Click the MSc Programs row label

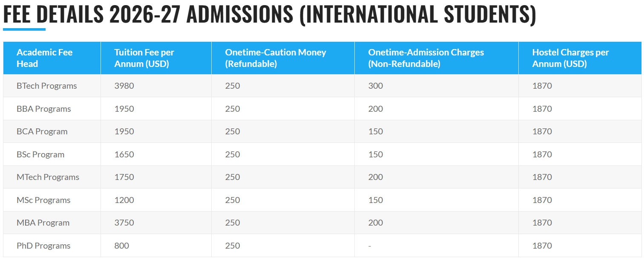tap(43, 200)
